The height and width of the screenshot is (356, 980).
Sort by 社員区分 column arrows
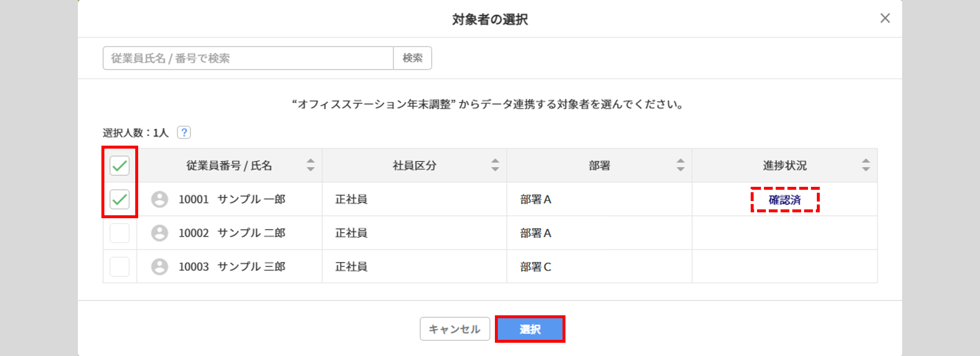click(495, 165)
